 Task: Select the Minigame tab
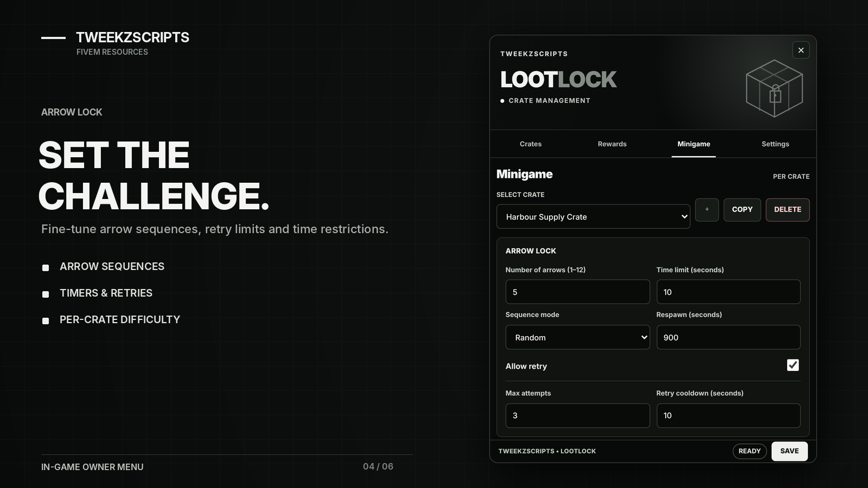point(693,144)
